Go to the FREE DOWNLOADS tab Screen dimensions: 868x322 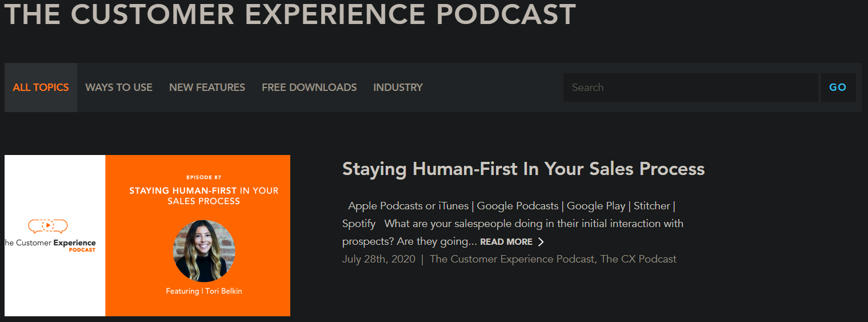pyautogui.click(x=309, y=88)
